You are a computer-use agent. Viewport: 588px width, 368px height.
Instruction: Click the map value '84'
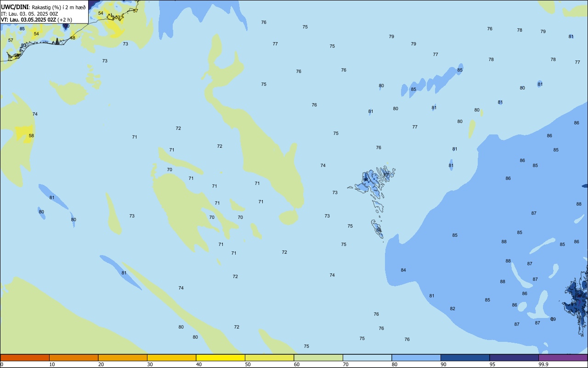pos(403,270)
